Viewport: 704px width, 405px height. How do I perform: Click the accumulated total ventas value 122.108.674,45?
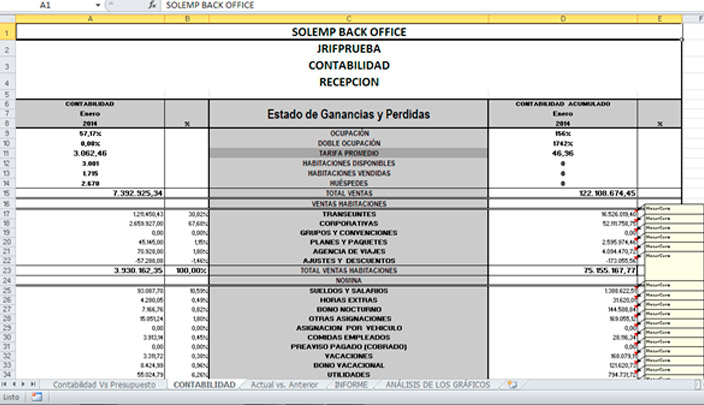pos(563,193)
